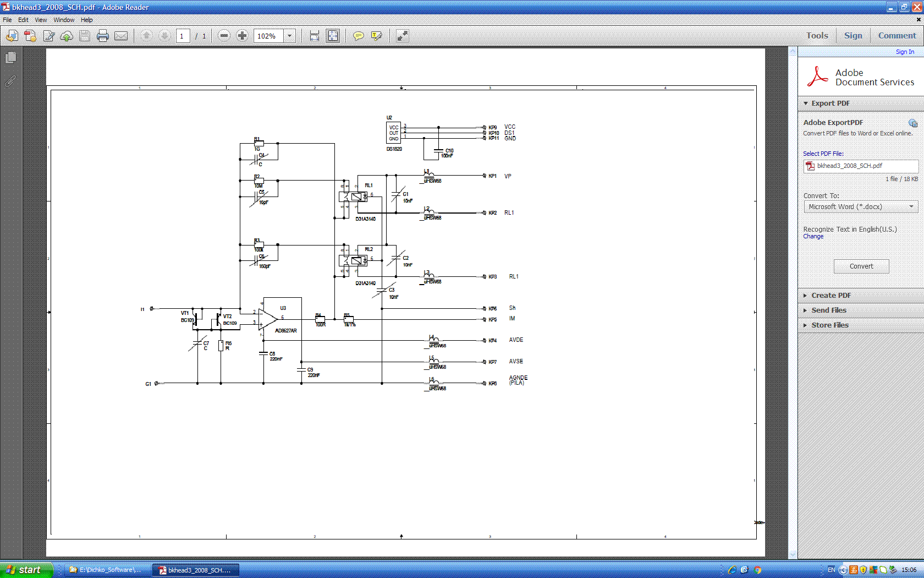This screenshot has height=578, width=924.
Task: Open the zoom percentage dropdown
Action: [x=290, y=36]
